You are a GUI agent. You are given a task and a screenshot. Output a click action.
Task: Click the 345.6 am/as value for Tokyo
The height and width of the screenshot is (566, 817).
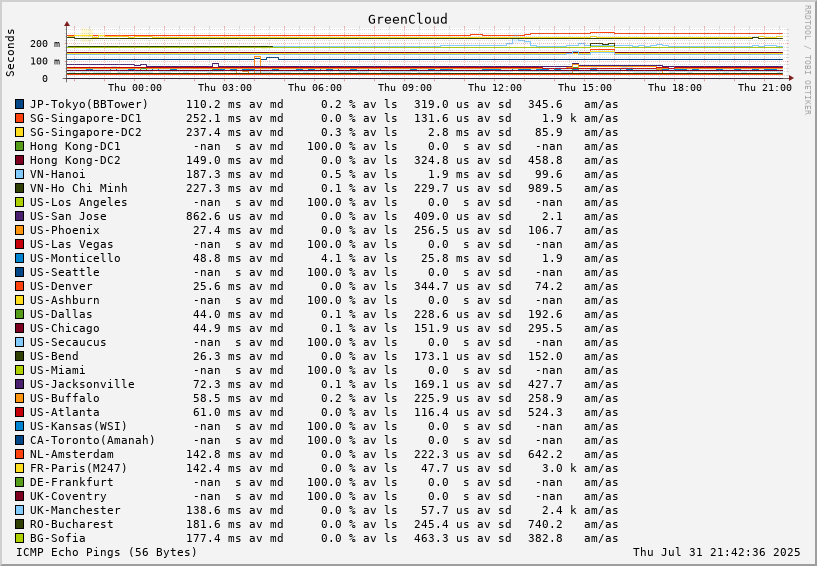point(545,104)
